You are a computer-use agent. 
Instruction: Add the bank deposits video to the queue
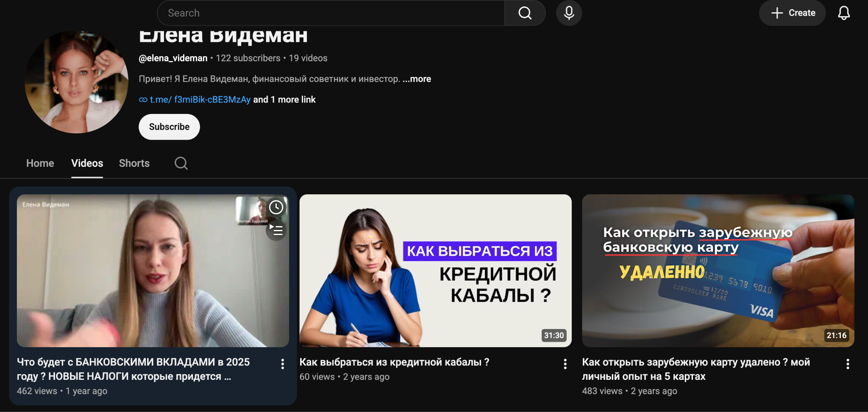coord(276,230)
